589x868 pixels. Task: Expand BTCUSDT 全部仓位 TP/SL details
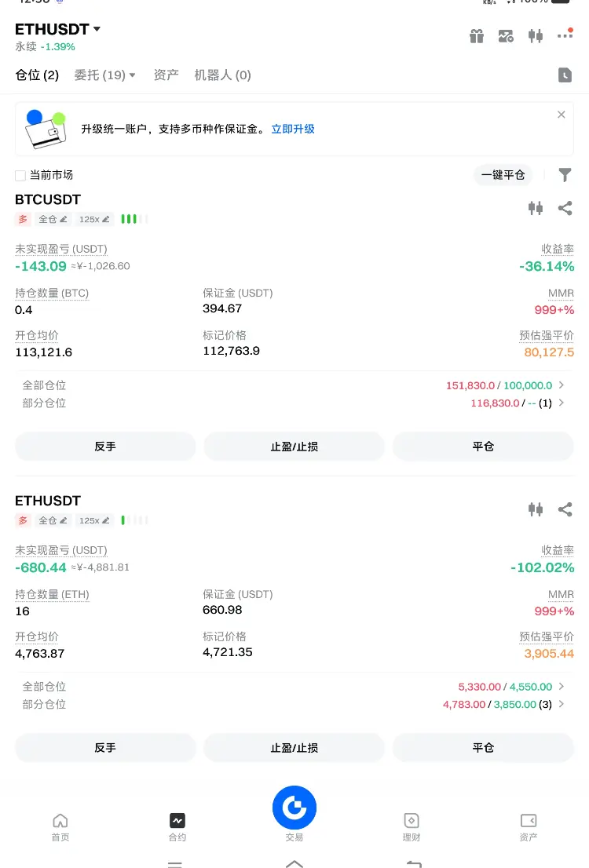pos(562,385)
